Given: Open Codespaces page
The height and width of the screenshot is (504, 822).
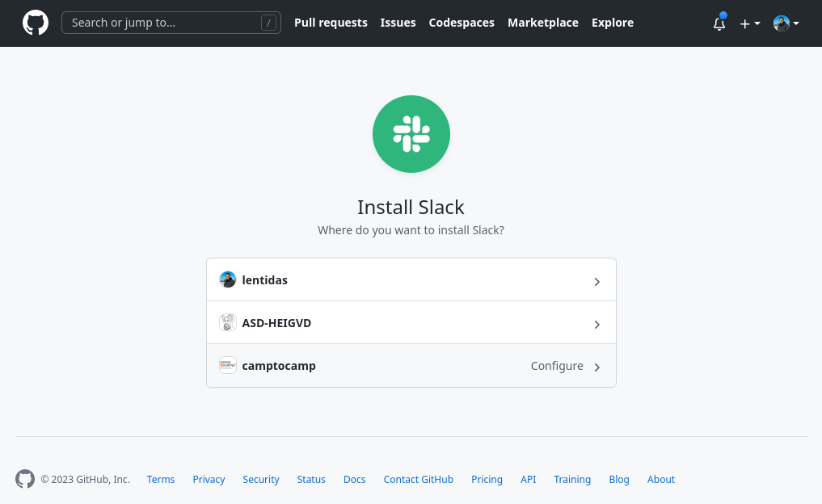Looking at the screenshot, I should click(x=462, y=23).
